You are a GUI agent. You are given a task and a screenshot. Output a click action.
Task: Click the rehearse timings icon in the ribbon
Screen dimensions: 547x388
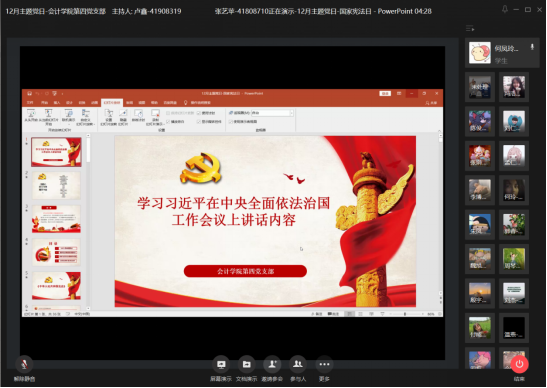(x=138, y=116)
